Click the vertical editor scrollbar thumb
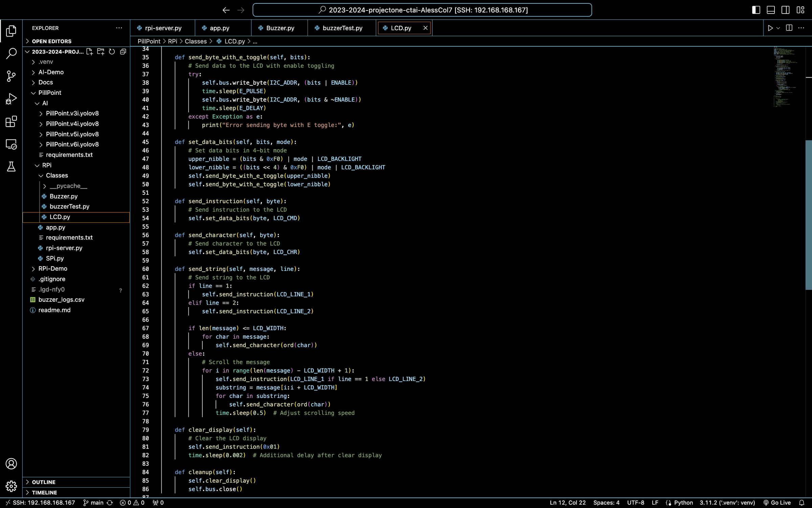 (x=808, y=215)
